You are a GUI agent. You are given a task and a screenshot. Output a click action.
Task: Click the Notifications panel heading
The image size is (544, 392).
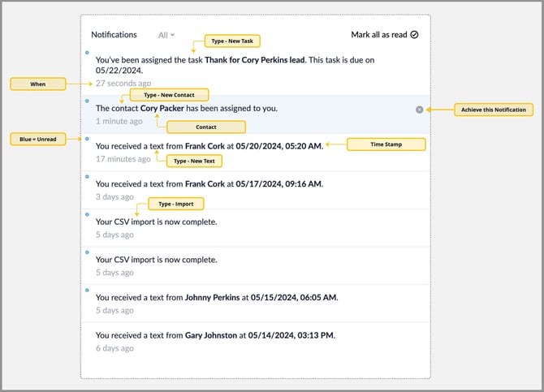pos(114,35)
